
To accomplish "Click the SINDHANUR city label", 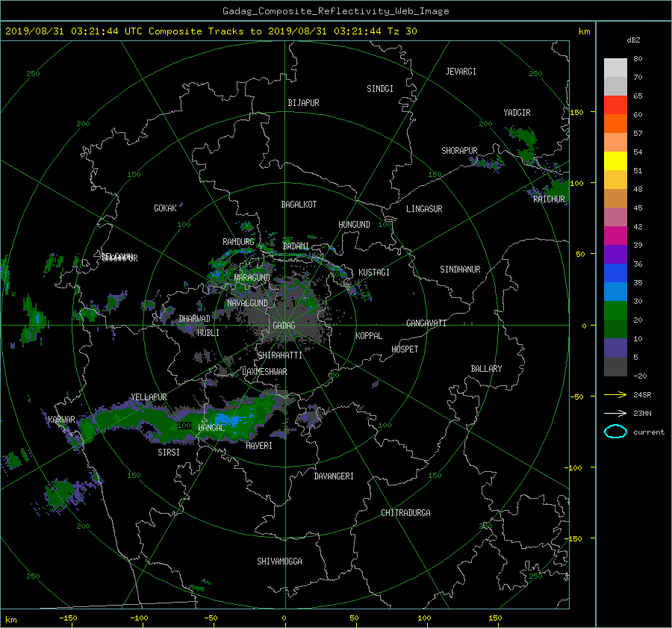I will [x=460, y=270].
